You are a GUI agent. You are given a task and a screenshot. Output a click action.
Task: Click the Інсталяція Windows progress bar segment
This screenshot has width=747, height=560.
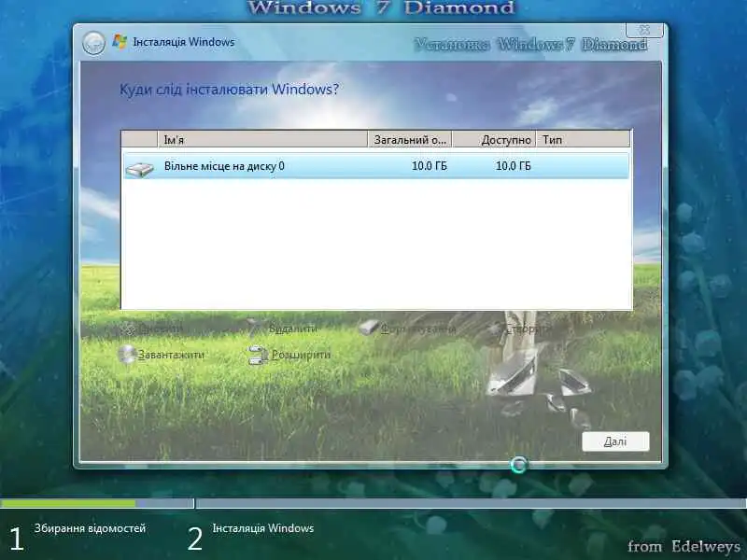[472, 503]
